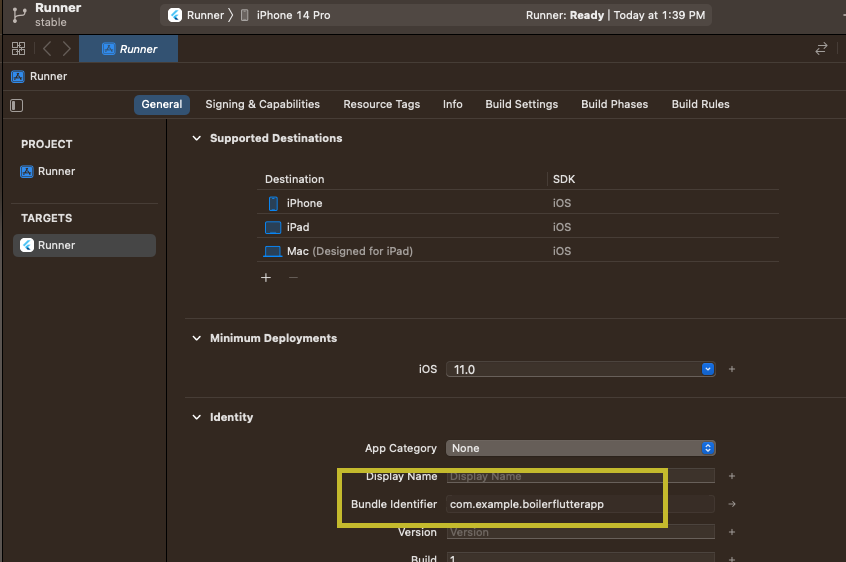Open Signing & Capabilities tab
Viewport: 846px width, 562px height.
pyautogui.click(x=262, y=104)
